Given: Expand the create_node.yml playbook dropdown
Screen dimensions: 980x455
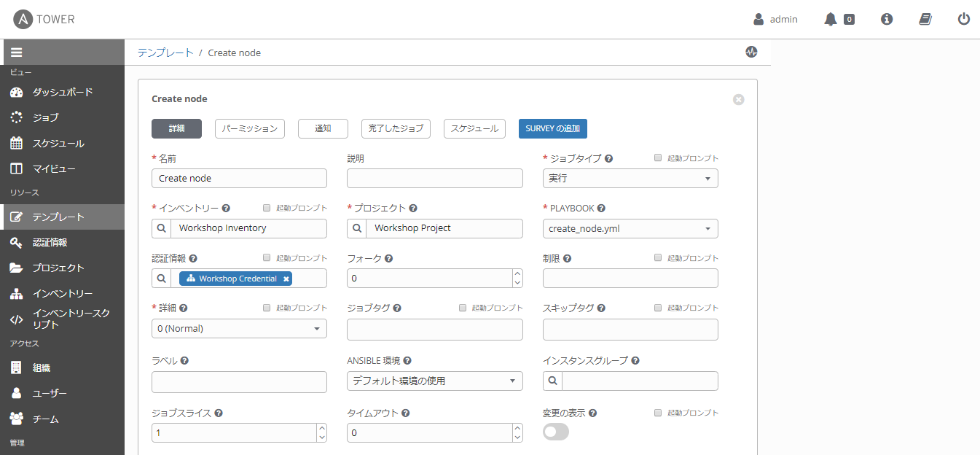Looking at the screenshot, I should [630, 229].
